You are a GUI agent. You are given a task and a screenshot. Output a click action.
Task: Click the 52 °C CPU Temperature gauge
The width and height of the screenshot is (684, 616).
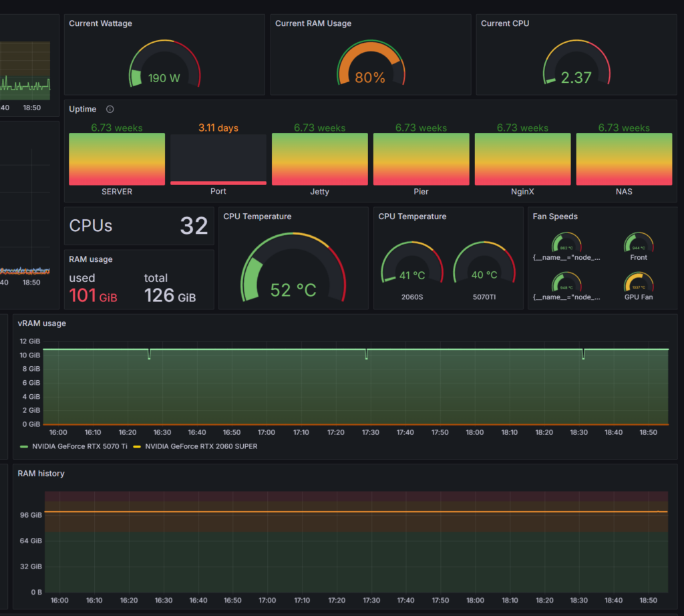(293, 271)
